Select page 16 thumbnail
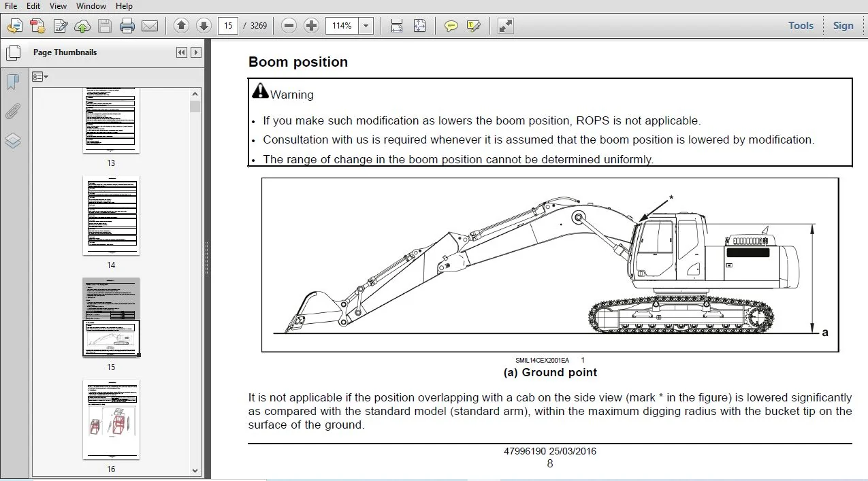 [111, 419]
